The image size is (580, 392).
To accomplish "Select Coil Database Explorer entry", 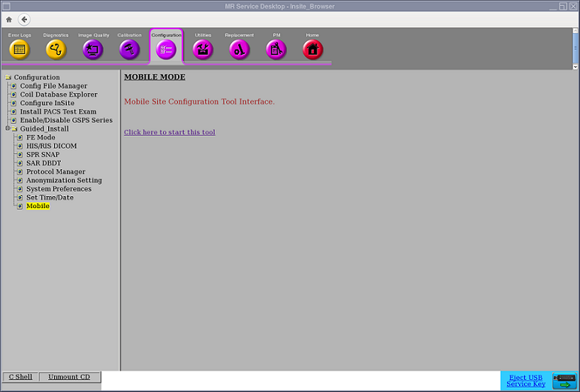I will pyautogui.click(x=59, y=95).
